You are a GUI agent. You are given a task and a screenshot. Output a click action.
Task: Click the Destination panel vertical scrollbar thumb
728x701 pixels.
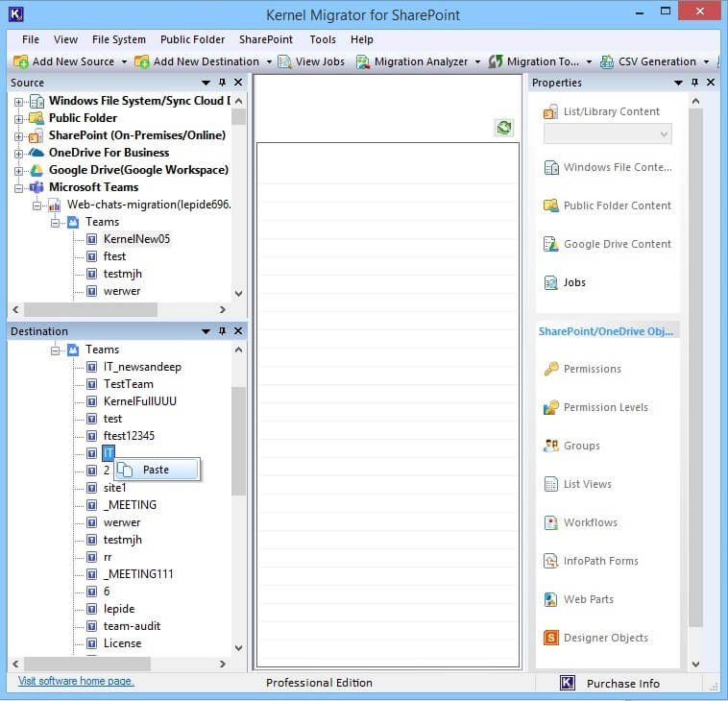point(238,441)
